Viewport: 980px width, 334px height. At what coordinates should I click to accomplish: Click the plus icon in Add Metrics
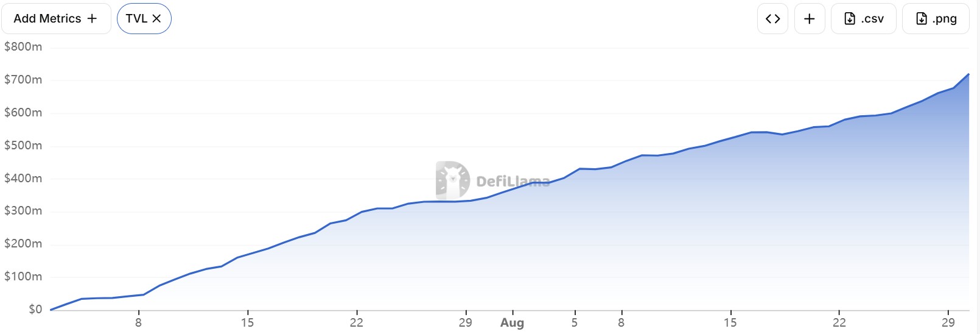[x=92, y=18]
